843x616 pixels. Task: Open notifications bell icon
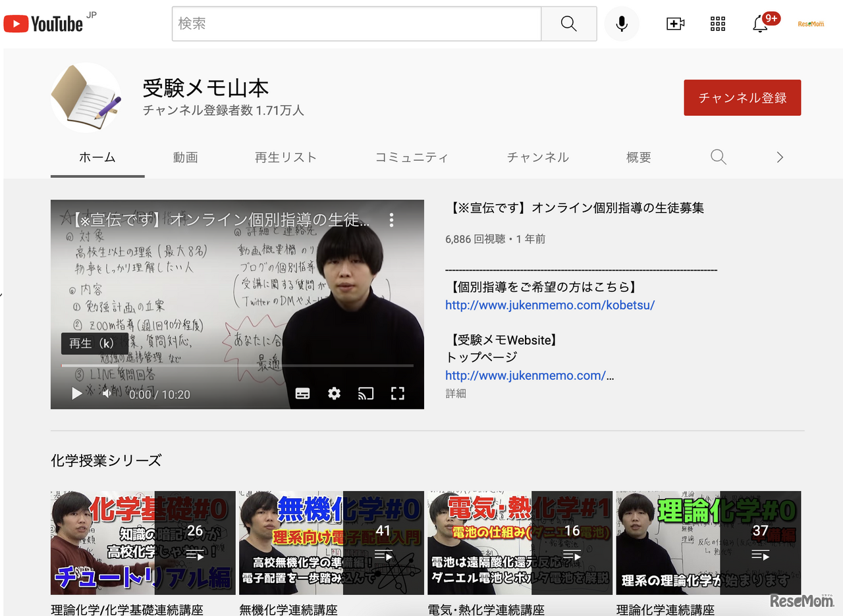coord(760,24)
